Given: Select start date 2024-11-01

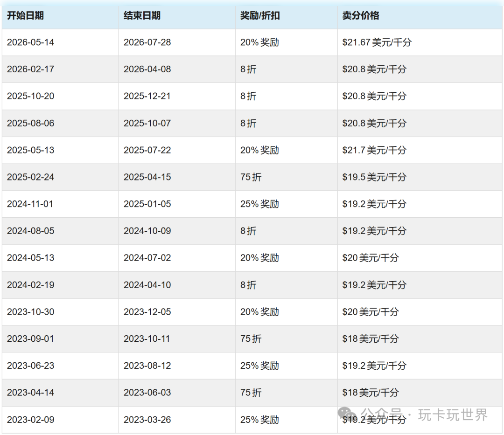Looking at the screenshot, I should pyautogui.click(x=30, y=204).
